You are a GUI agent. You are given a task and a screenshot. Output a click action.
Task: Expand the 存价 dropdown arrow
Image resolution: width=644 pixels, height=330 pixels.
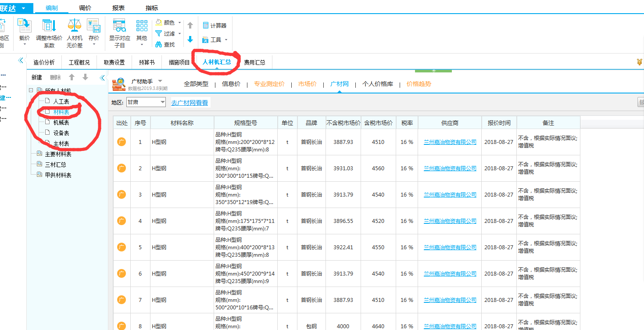click(x=94, y=44)
